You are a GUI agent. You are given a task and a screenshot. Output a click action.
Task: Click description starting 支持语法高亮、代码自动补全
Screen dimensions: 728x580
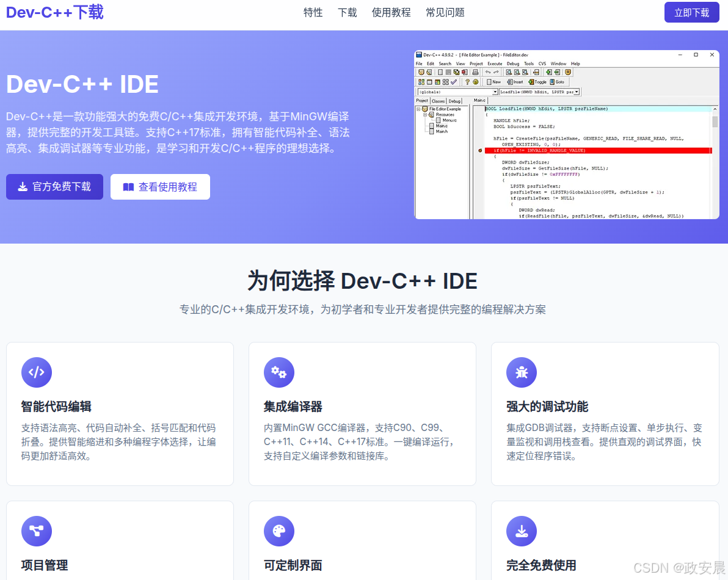coord(118,442)
